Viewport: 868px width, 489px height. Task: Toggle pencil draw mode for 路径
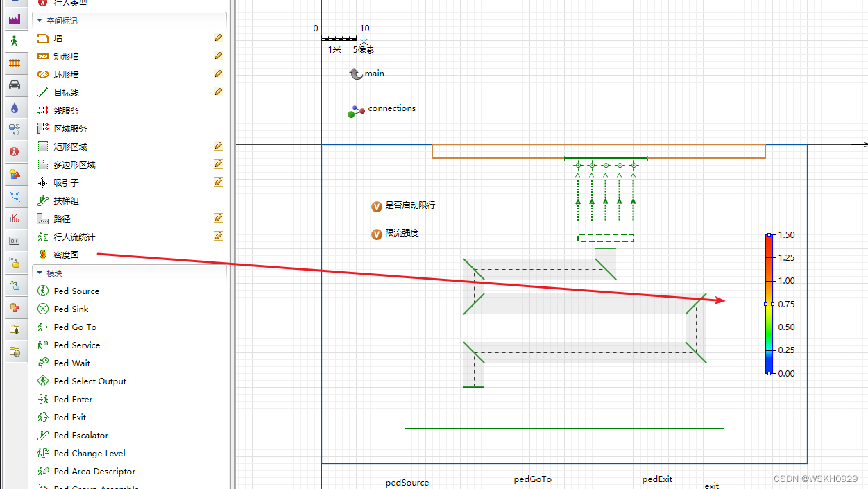(219, 218)
